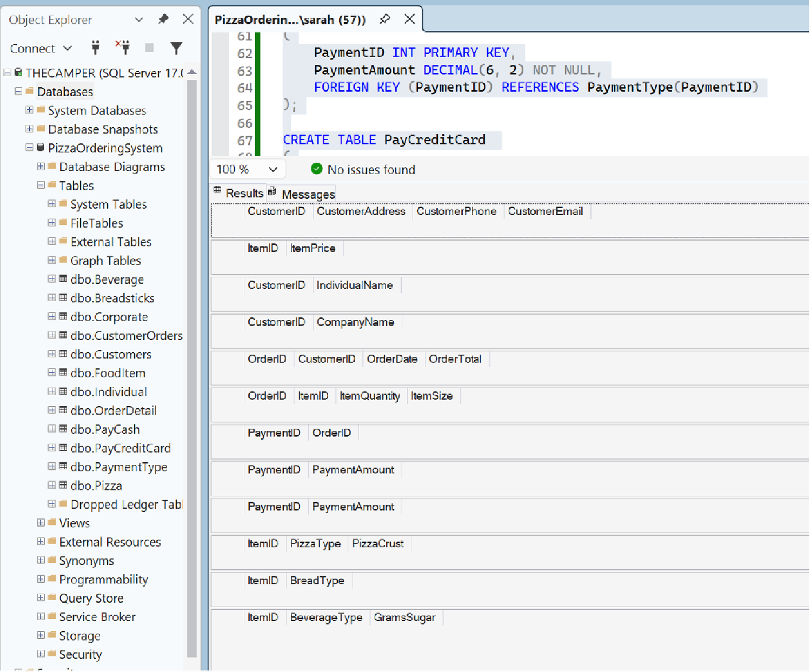Click the folder icon beside Query Store
Screen dimensions: 811x672
pyautogui.click(x=52, y=597)
